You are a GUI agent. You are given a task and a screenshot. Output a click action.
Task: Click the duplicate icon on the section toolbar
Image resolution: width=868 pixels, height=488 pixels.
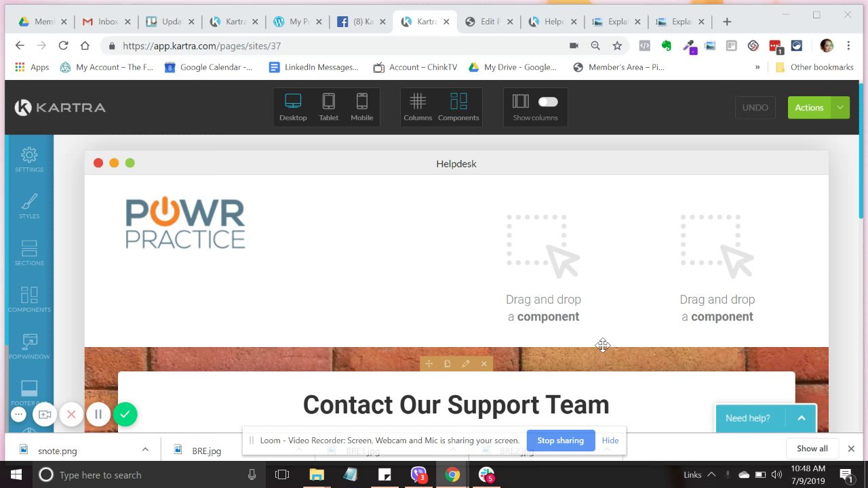tap(447, 364)
